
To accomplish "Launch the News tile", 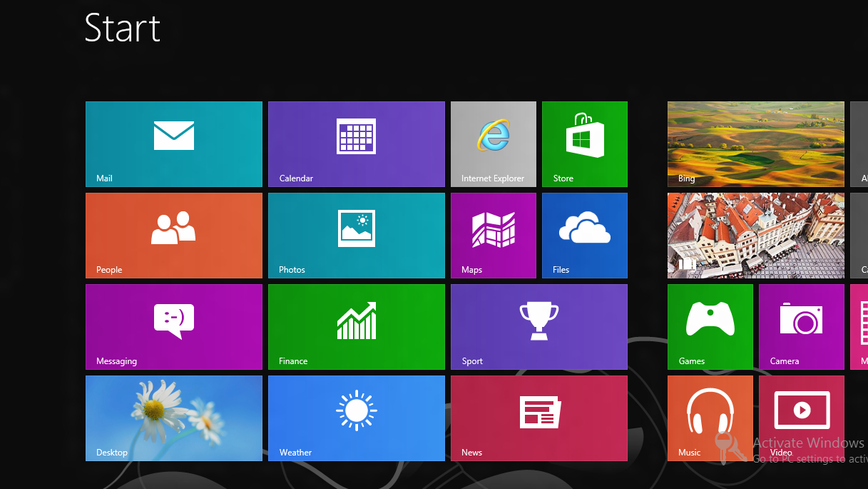I will (538, 418).
